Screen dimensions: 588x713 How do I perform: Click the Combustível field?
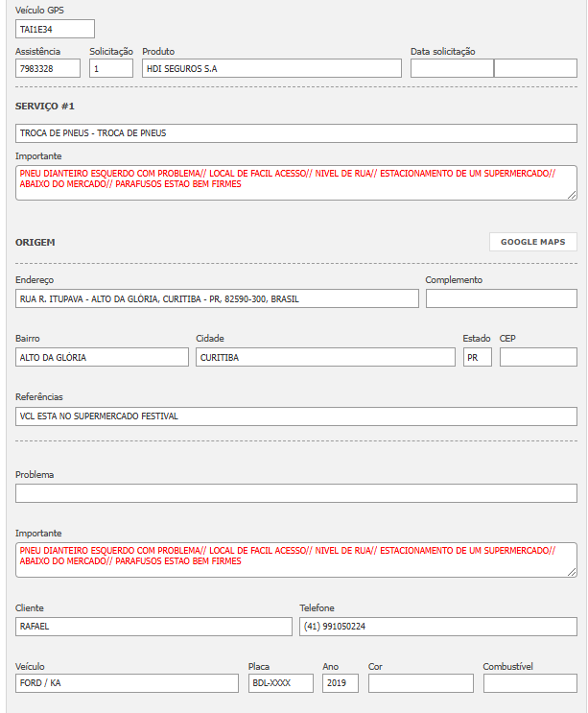529,683
